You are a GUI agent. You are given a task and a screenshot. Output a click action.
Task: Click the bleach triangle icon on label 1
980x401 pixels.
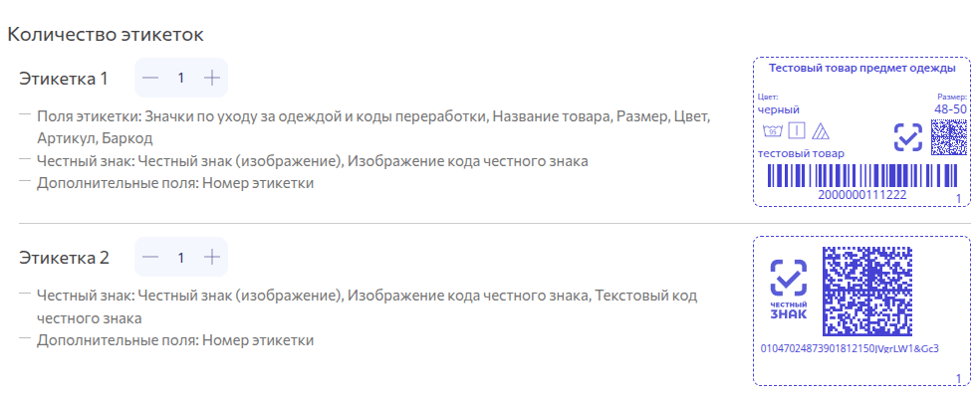click(821, 130)
